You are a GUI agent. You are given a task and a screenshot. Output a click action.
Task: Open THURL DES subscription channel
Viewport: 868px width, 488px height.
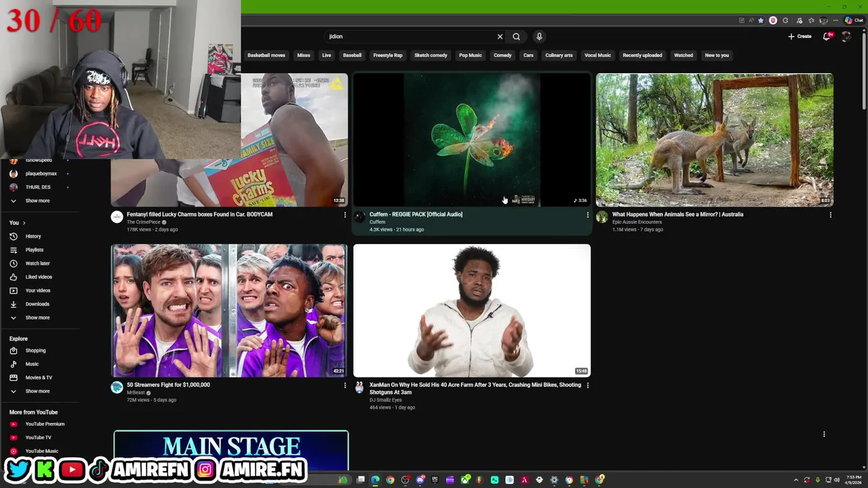tap(37, 187)
